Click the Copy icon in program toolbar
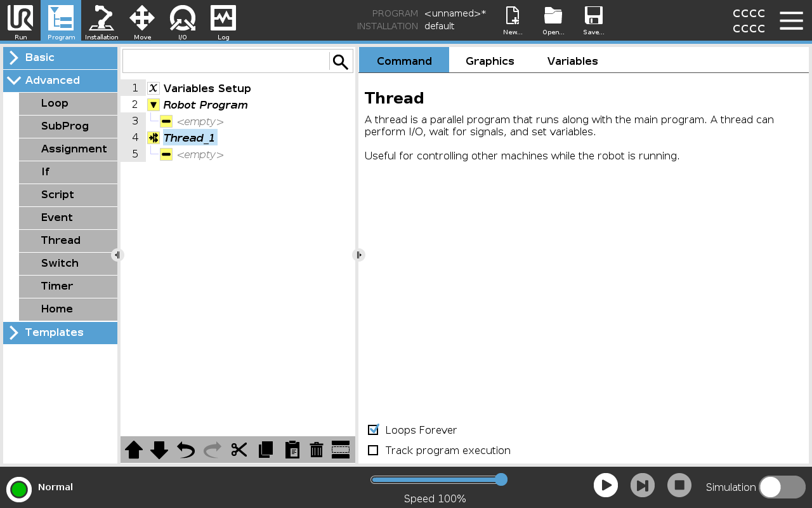Viewport: 812px width, 508px height. [x=265, y=450]
